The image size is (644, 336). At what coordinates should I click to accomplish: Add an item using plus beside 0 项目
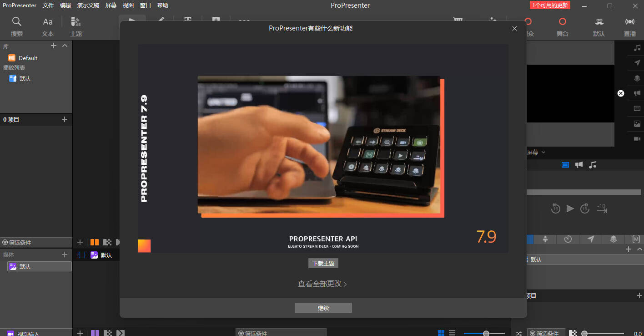(x=65, y=119)
